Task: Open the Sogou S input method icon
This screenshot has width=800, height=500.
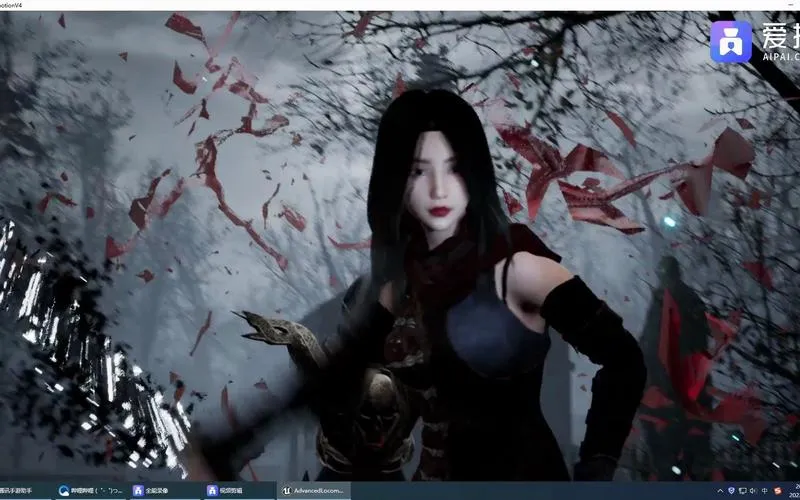Action: pyautogui.click(x=778, y=491)
